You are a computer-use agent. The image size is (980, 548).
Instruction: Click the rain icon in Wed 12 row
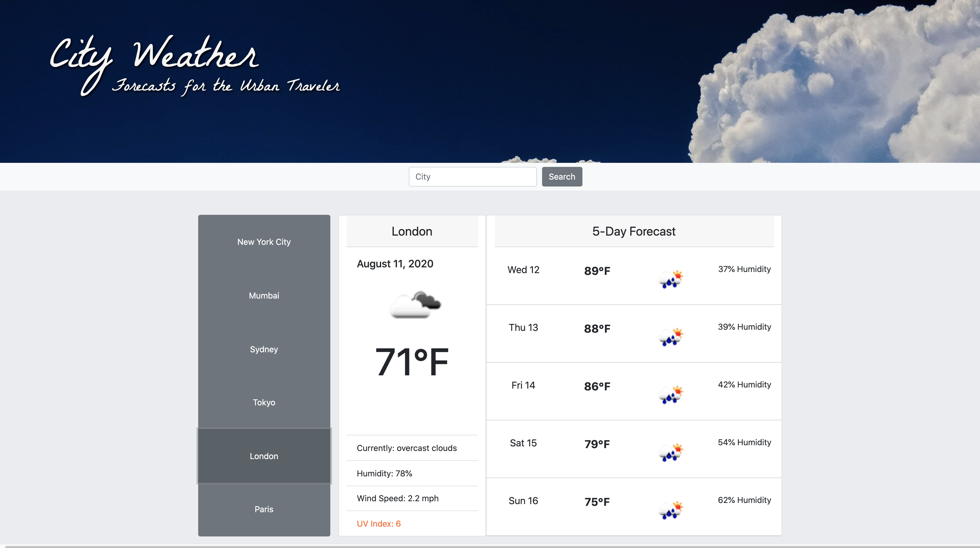671,279
